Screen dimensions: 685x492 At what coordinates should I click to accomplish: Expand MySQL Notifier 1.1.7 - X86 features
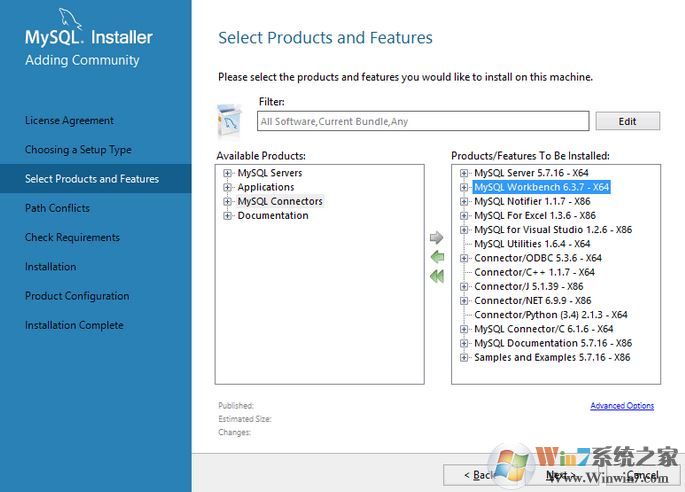point(464,201)
